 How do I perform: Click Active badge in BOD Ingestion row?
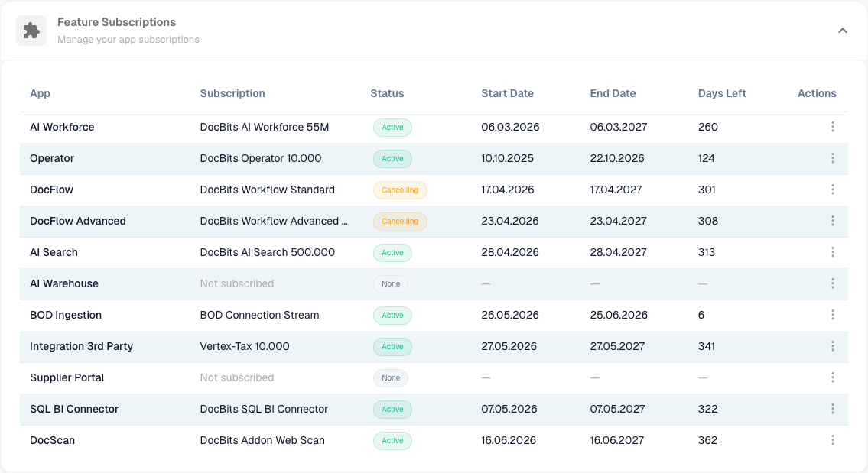[392, 316]
